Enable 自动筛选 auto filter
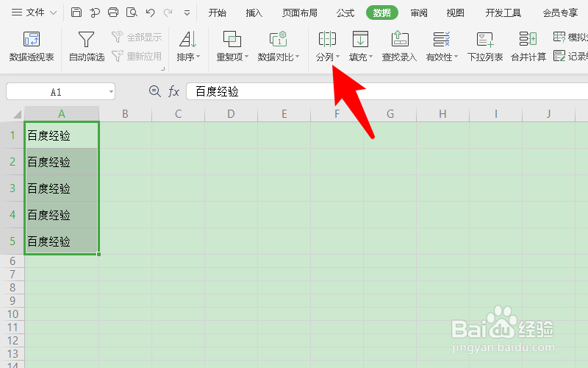 (87, 46)
